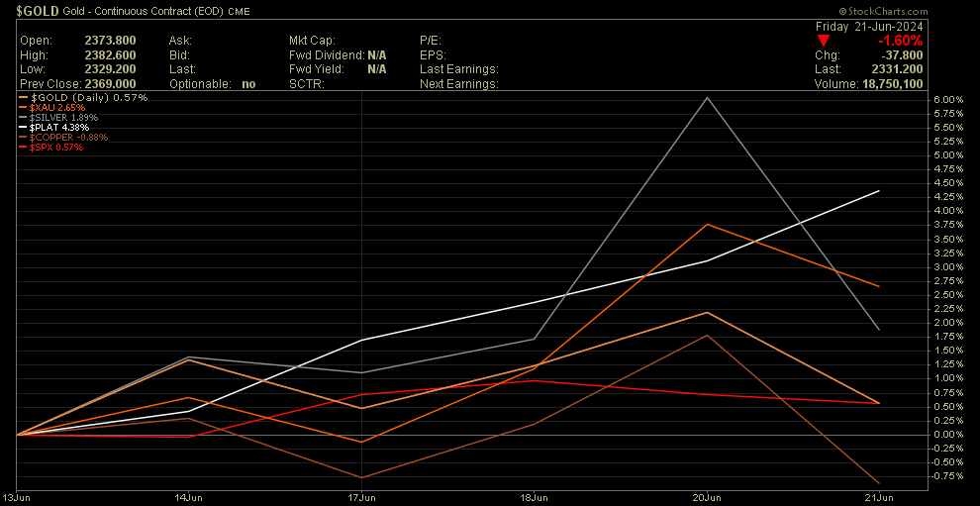Select the $SPX legend entry

56,147
